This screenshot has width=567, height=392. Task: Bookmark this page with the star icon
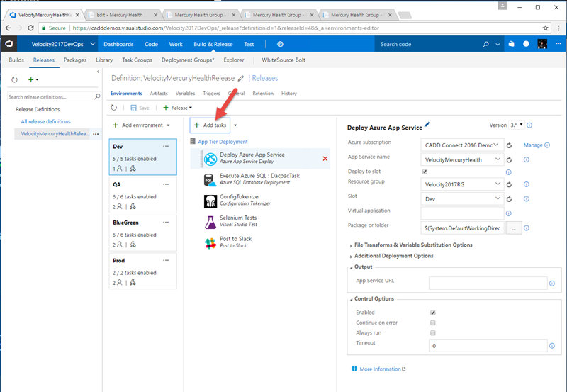(x=545, y=28)
